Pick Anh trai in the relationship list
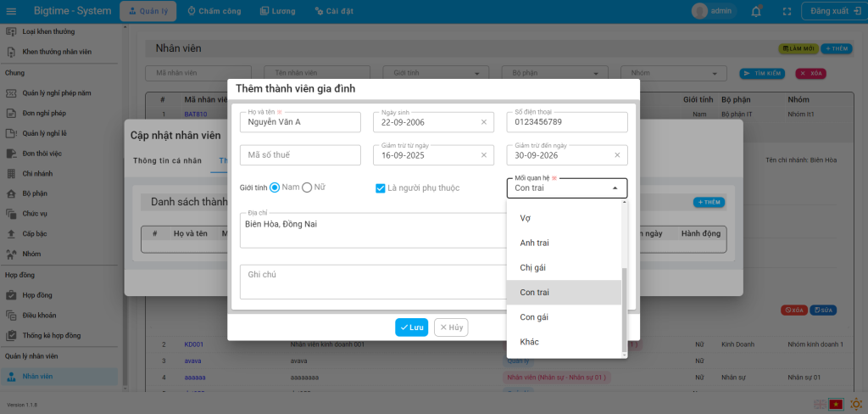This screenshot has height=414, width=868. (534, 243)
